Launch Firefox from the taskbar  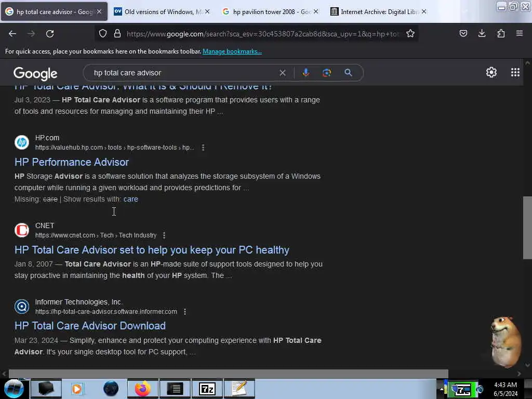142,389
